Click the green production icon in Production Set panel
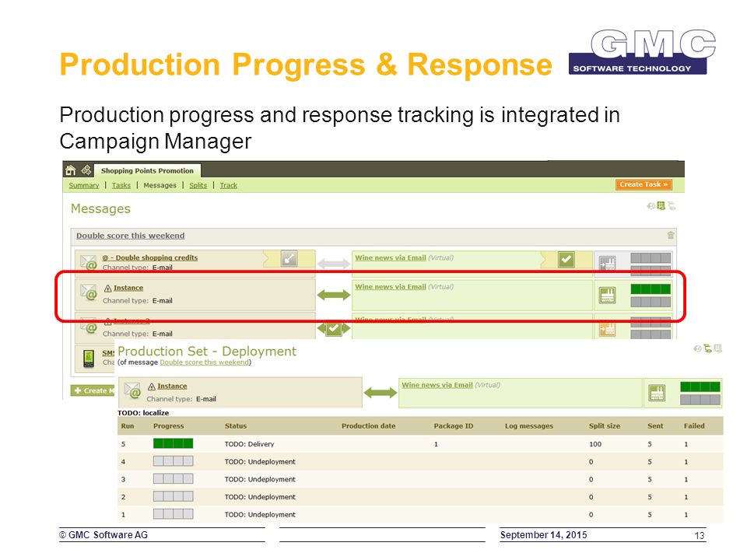The height and width of the screenshot is (560, 747). tap(657, 394)
